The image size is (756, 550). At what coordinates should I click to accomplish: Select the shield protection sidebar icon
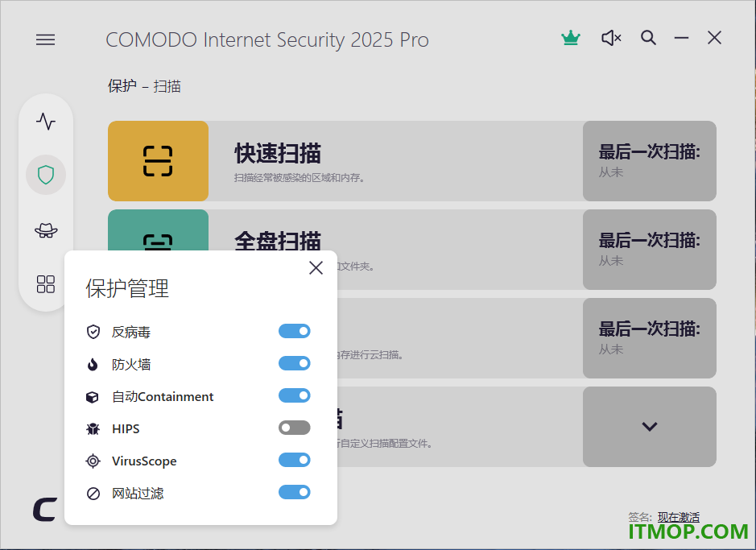point(46,175)
